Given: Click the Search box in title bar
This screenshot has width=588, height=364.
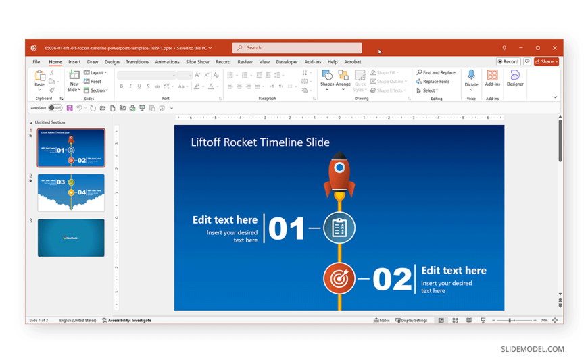Looking at the screenshot, I should click(297, 48).
